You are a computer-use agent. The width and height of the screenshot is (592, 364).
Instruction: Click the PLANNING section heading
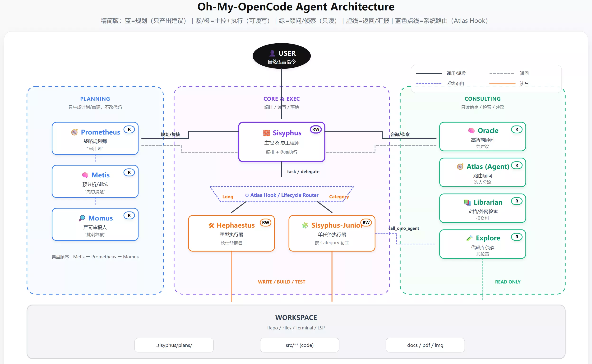point(95,99)
